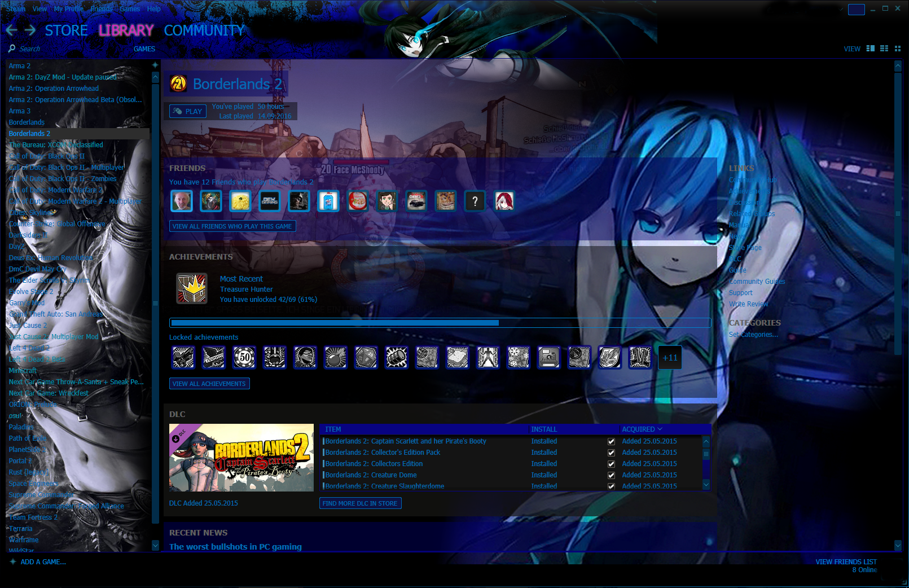Select Terraria in the games list

(x=77, y=529)
